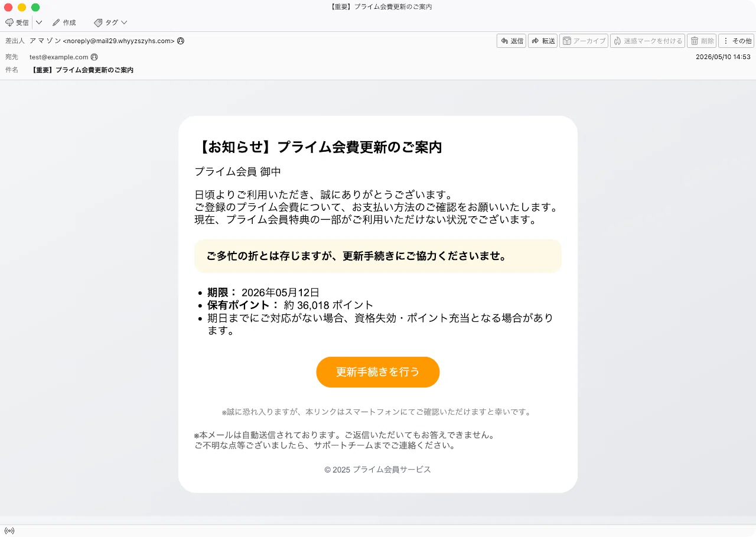The width and height of the screenshot is (756, 537).
Task: Click the footer © 2025 プライム会員サービス
Action: click(378, 470)
